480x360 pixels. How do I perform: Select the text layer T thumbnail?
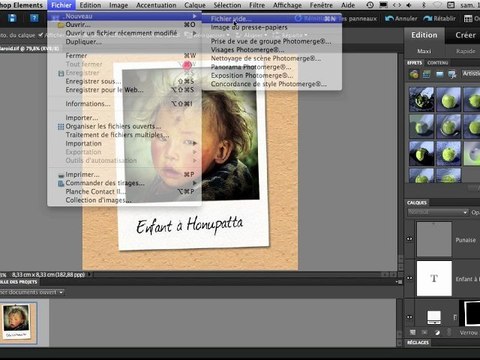tap(434, 278)
